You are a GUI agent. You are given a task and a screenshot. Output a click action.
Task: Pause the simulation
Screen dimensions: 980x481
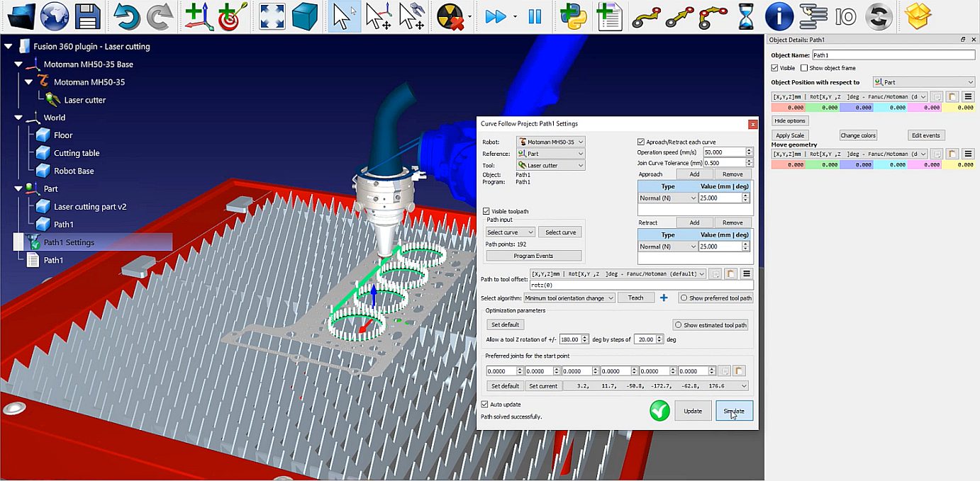tap(536, 16)
